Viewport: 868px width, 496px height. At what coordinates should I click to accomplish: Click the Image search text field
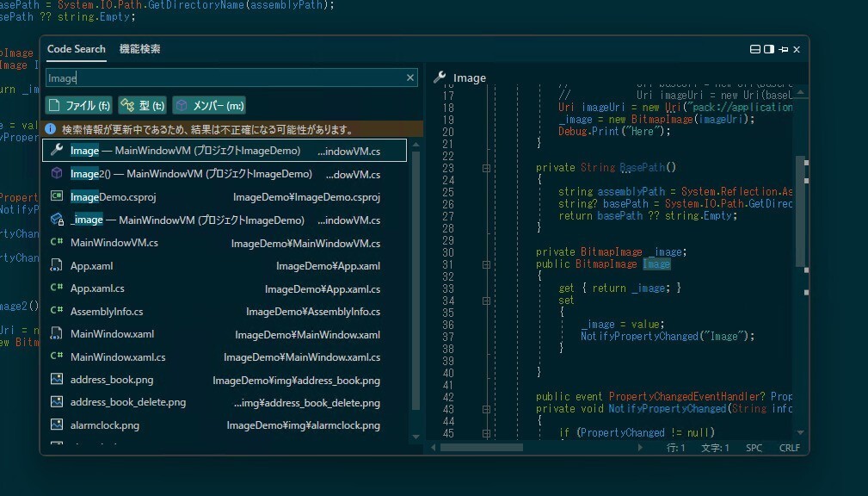coord(224,78)
